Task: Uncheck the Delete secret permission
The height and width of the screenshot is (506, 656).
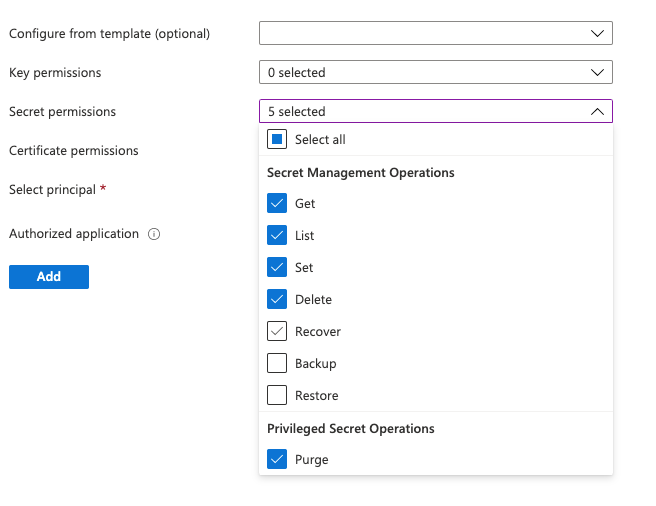Action: click(277, 300)
